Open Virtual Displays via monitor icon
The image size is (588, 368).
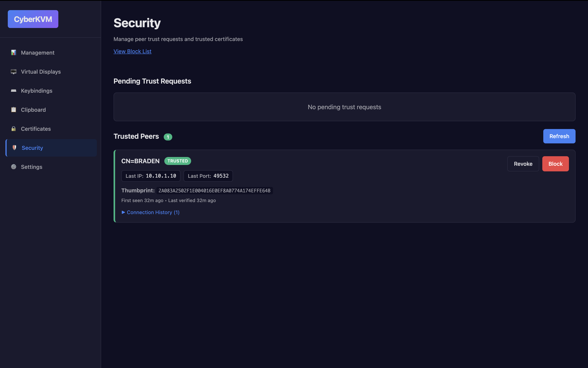13,72
